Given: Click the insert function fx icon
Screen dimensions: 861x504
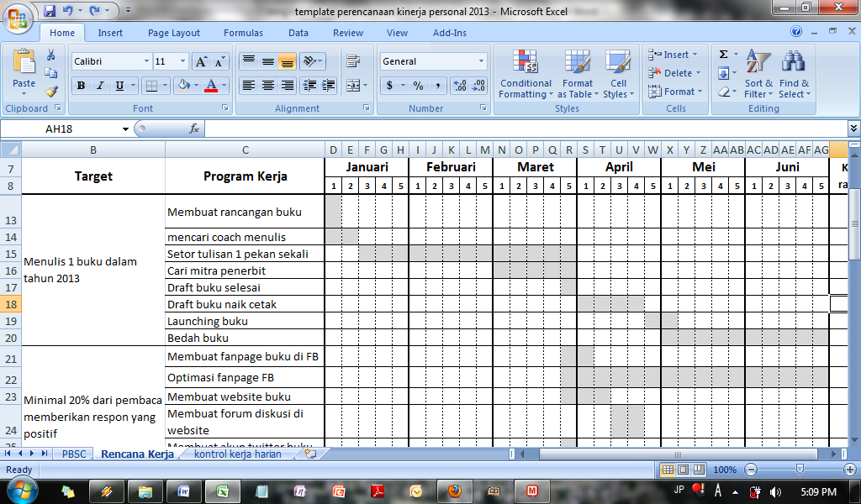Looking at the screenshot, I should 194,129.
